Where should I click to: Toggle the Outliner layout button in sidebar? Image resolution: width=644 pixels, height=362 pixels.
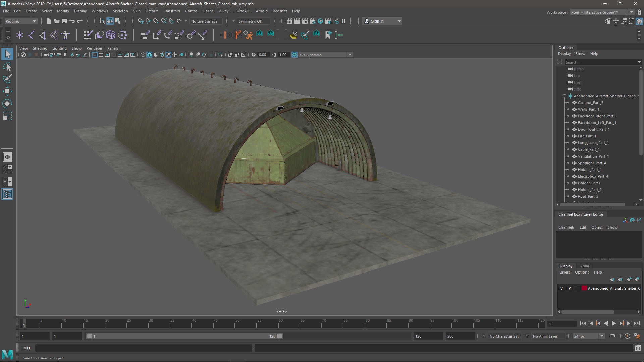point(7,194)
